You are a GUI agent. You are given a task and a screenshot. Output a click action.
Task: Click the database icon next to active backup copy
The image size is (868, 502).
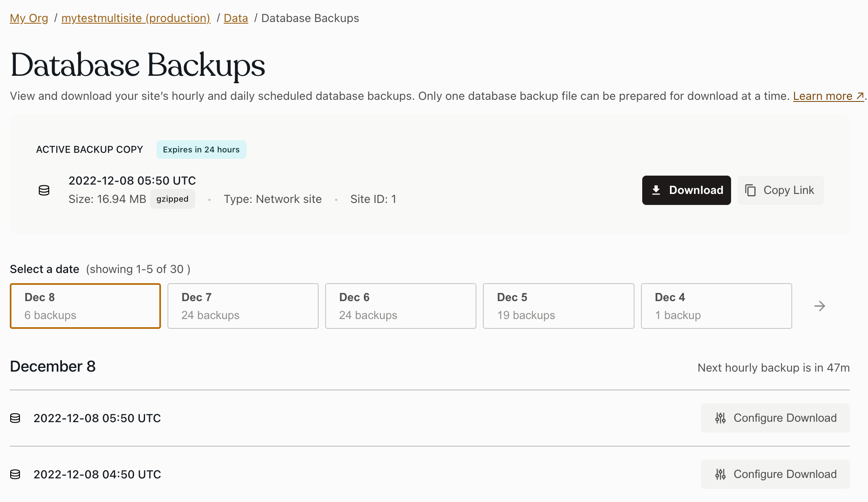(44, 190)
